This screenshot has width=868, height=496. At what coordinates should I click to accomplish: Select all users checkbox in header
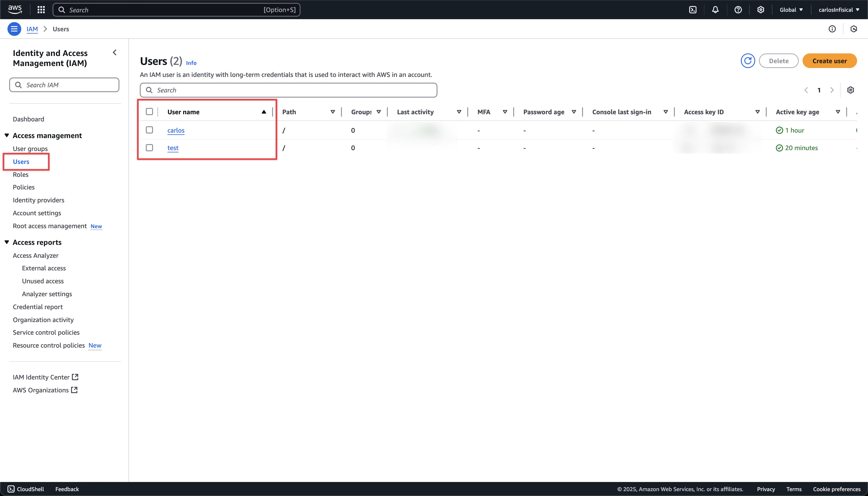click(149, 112)
